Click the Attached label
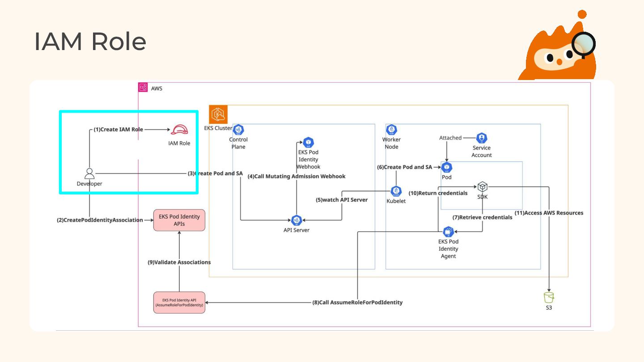The height and width of the screenshot is (362, 644). click(450, 138)
